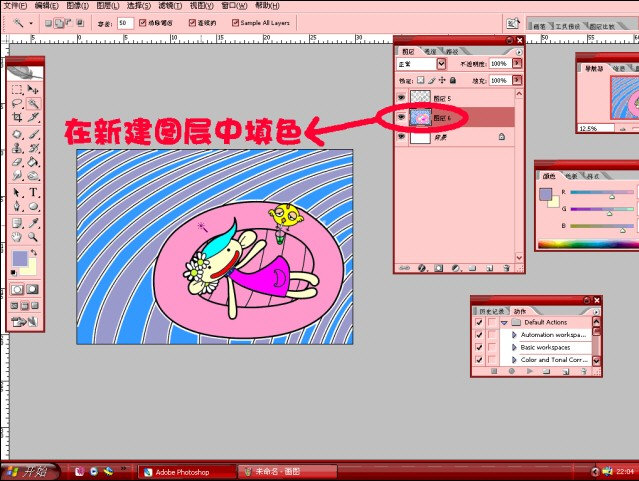The image size is (639, 481).
Task: Select the Paint Bucket tool
Action: [33, 162]
